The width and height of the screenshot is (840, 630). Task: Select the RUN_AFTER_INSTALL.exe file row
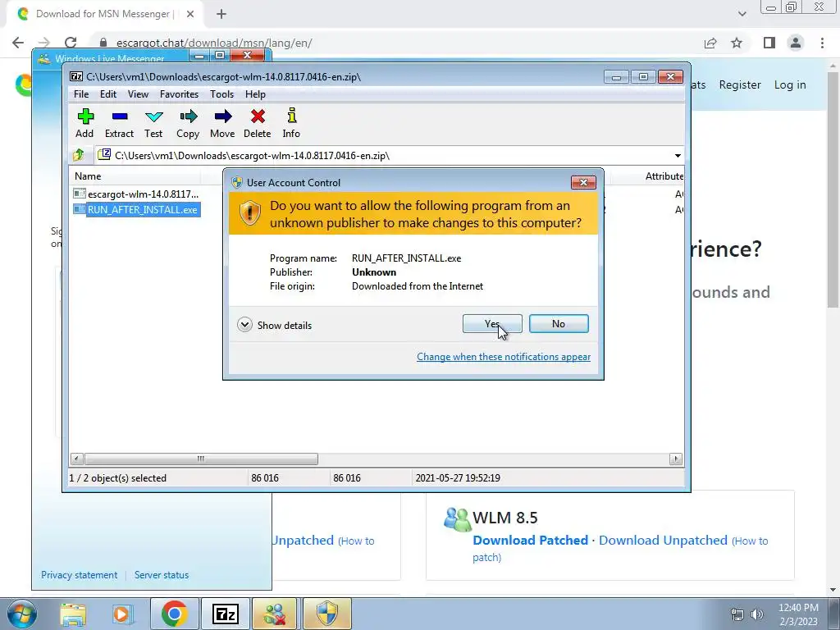(136, 209)
